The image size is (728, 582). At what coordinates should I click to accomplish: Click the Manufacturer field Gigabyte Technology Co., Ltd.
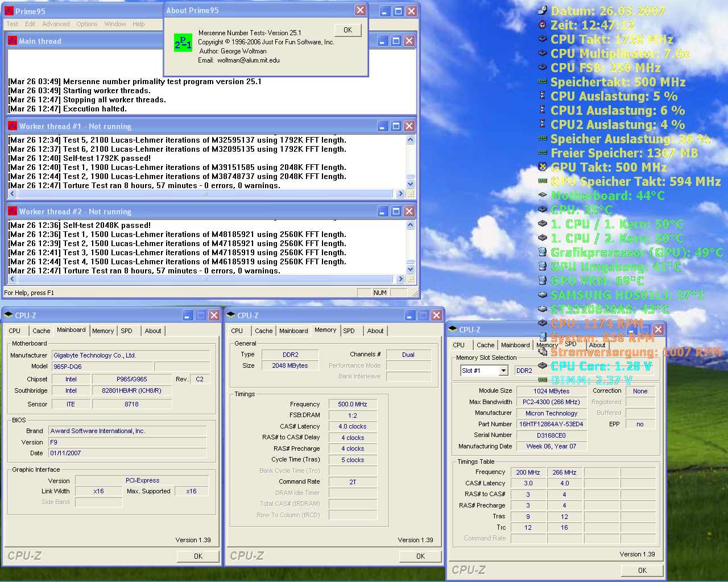click(x=131, y=355)
